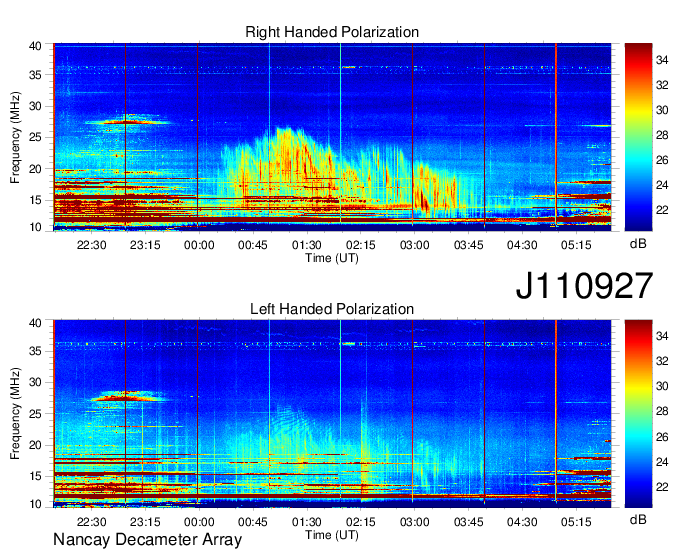Click lens-shaped 27 MHz emission in Right Handed plot
Screen dimensions: 680x552
128,120
